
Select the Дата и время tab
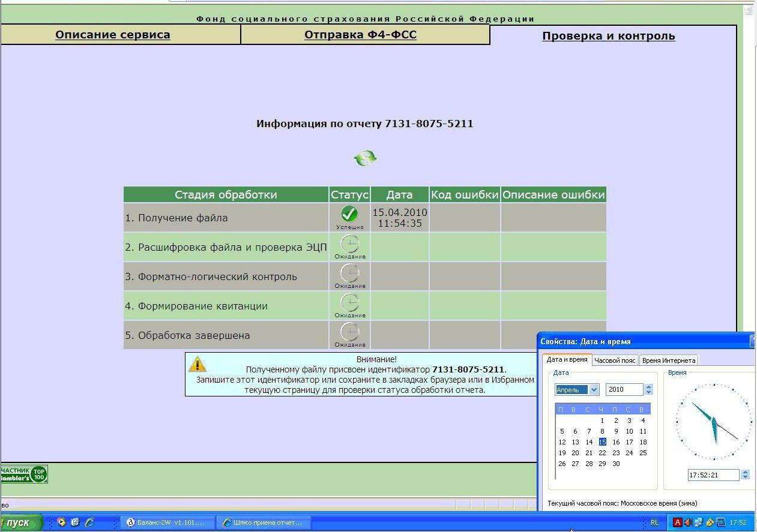click(567, 359)
